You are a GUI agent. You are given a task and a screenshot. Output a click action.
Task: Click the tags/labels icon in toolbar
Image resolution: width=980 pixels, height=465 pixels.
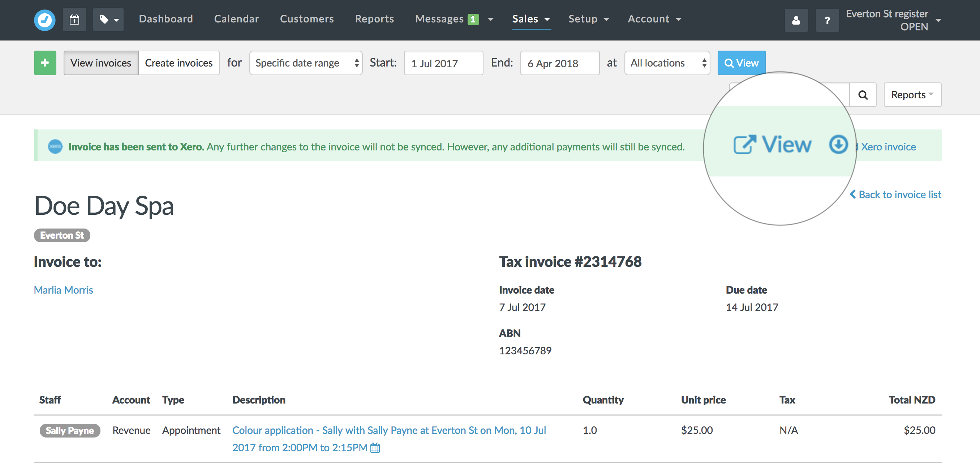pos(108,17)
